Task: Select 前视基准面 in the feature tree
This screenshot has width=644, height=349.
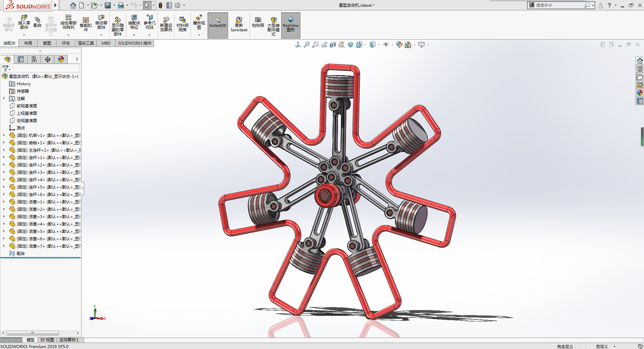Action: tap(27, 106)
